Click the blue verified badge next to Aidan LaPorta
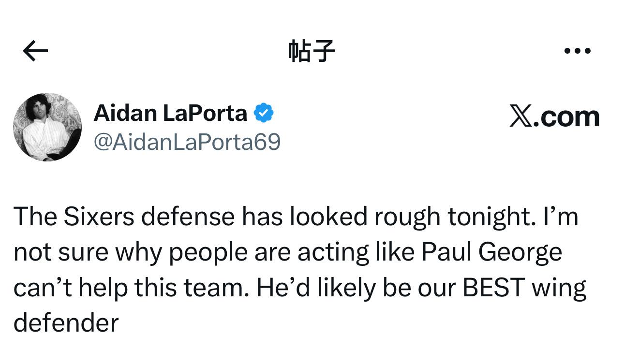 tap(264, 112)
